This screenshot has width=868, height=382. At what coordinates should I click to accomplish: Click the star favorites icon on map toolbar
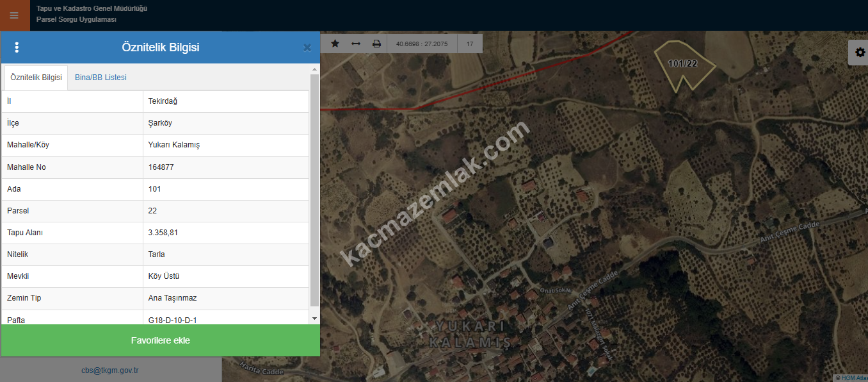(335, 44)
